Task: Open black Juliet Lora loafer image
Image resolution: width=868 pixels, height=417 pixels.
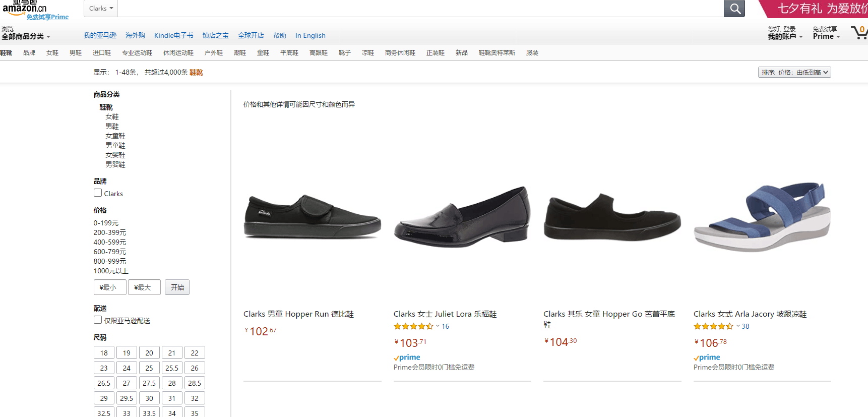Action: point(462,216)
